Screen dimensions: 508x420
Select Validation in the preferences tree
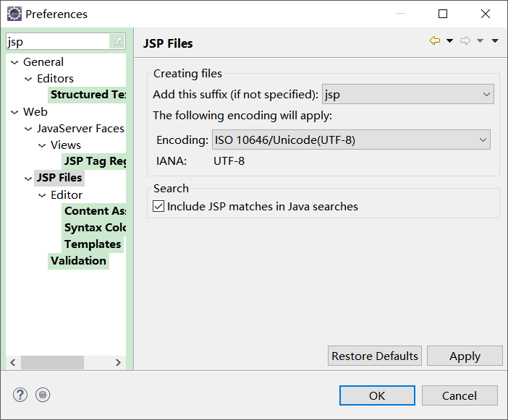(x=78, y=261)
